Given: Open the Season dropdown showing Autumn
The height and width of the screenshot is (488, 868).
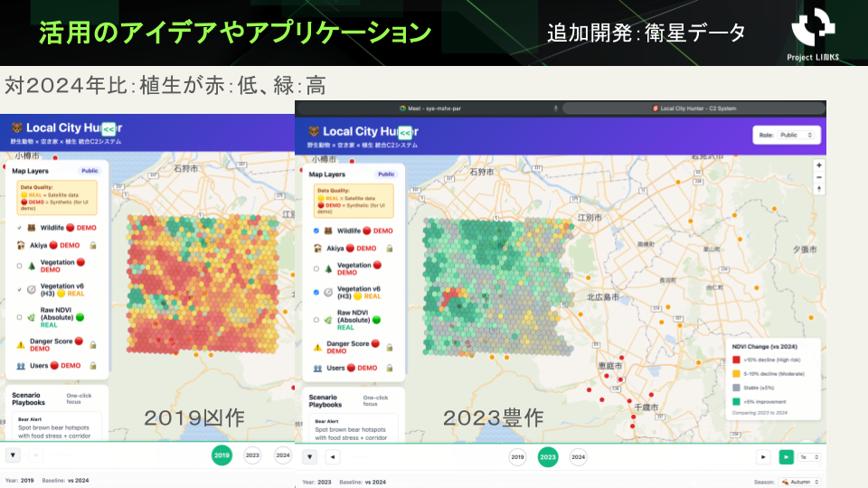Looking at the screenshot, I should point(800,482).
